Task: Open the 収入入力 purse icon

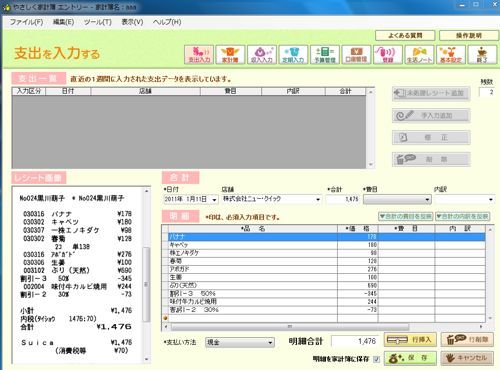Action: 262,54
